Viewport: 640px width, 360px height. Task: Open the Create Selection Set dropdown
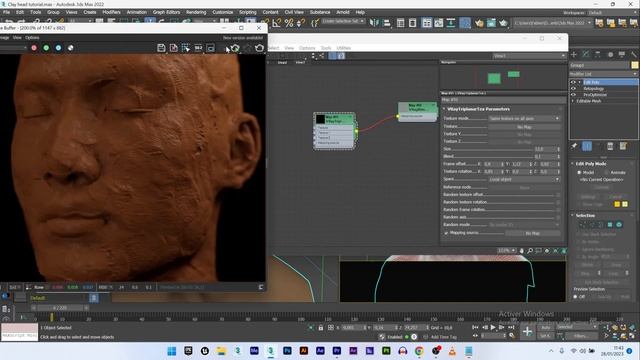[x=343, y=21]
